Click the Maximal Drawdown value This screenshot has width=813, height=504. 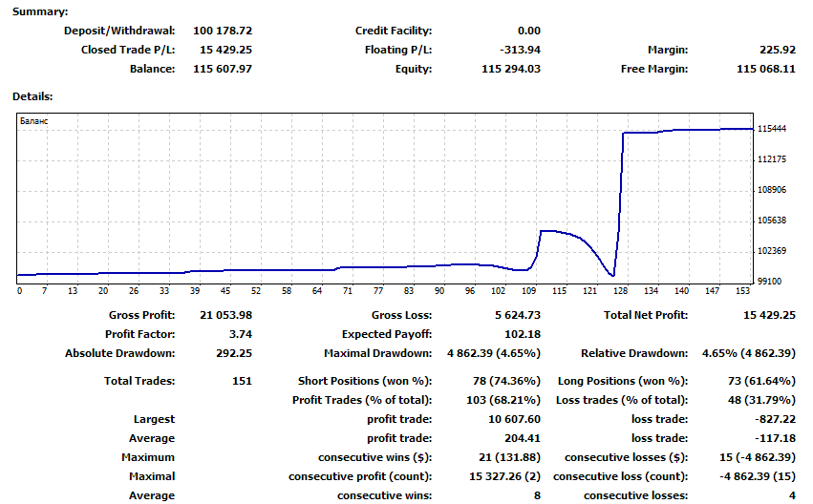point(494,353)
